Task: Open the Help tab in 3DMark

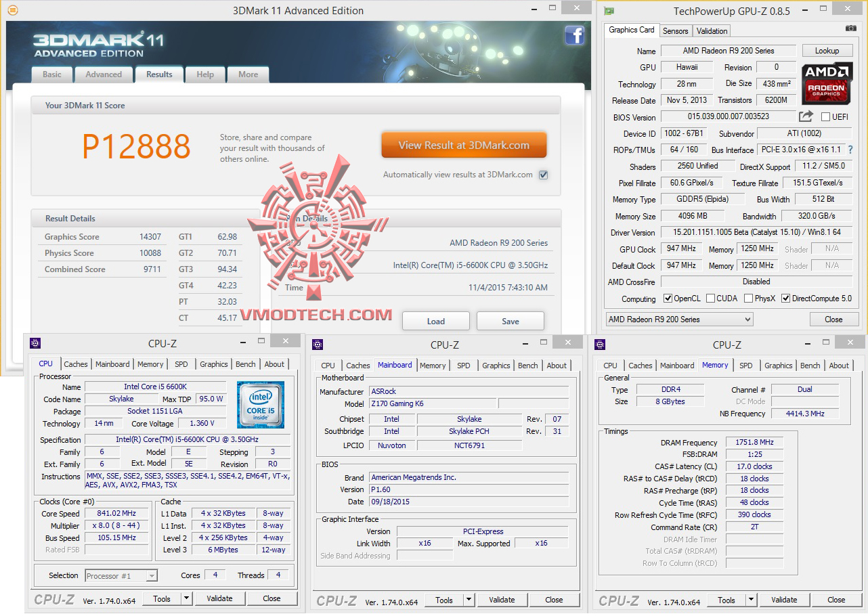Action: pyautogui.click(x=205, y=74)
